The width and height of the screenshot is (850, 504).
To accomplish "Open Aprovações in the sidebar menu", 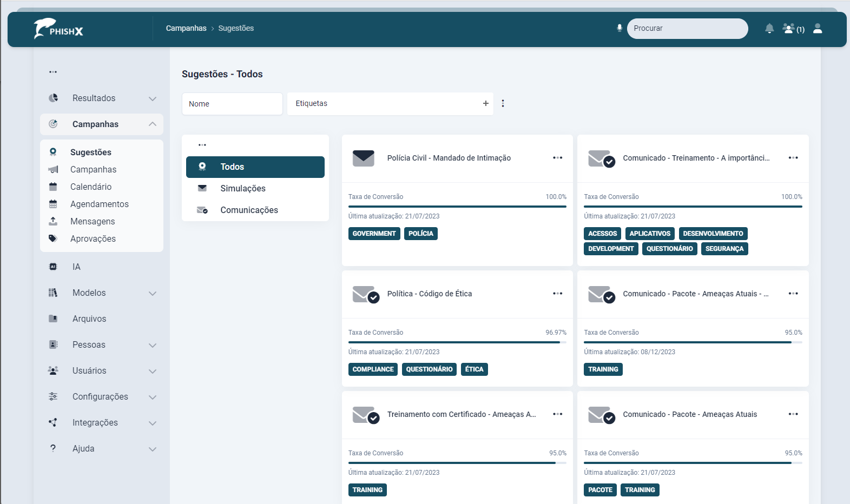I will [93, 238].
